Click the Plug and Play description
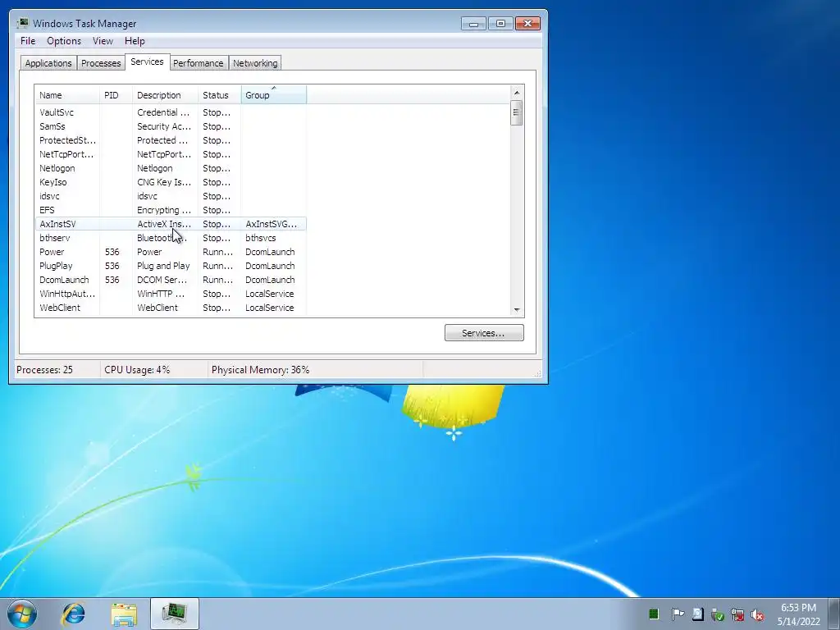840x630 pixels. (x=163, y=266)
